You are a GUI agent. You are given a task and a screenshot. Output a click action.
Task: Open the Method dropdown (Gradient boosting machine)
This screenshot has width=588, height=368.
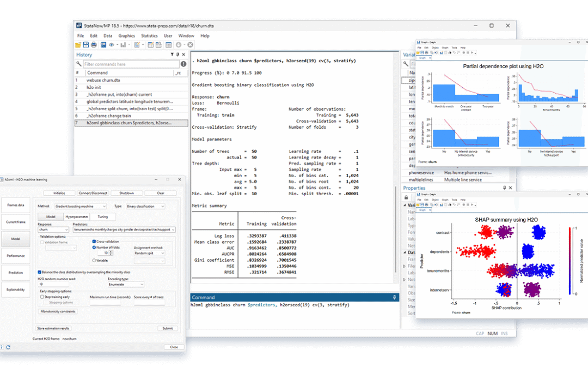coord(81,206)
